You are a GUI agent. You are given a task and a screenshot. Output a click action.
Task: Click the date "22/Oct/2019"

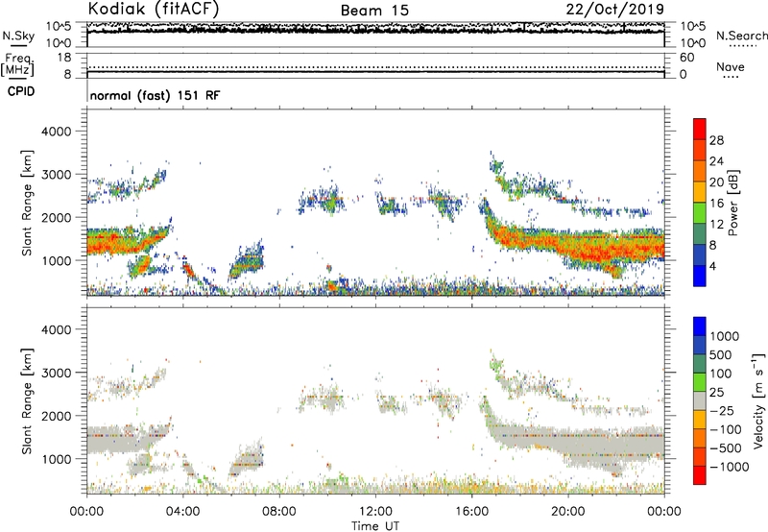(615, 10)
